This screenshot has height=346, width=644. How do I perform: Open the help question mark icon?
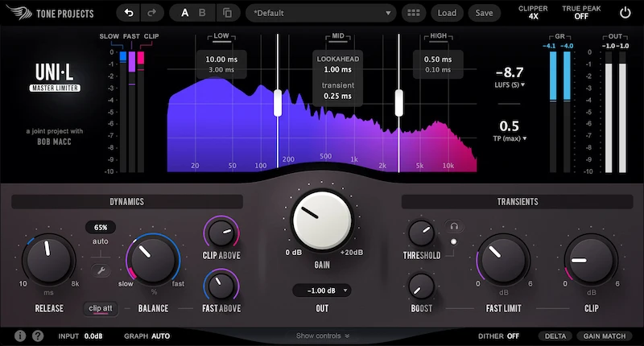38,336
